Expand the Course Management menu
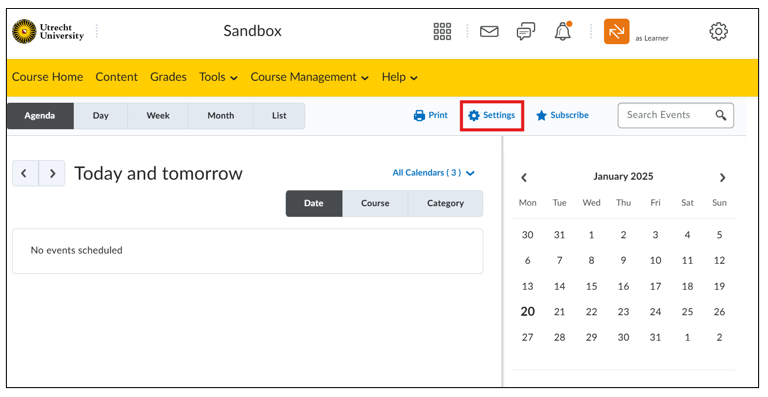The image size is (768, 397). click(x=309, y=77)
